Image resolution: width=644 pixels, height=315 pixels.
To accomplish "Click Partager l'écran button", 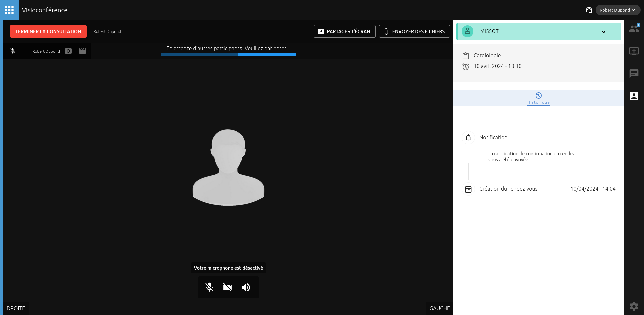I will pos(344,31).
